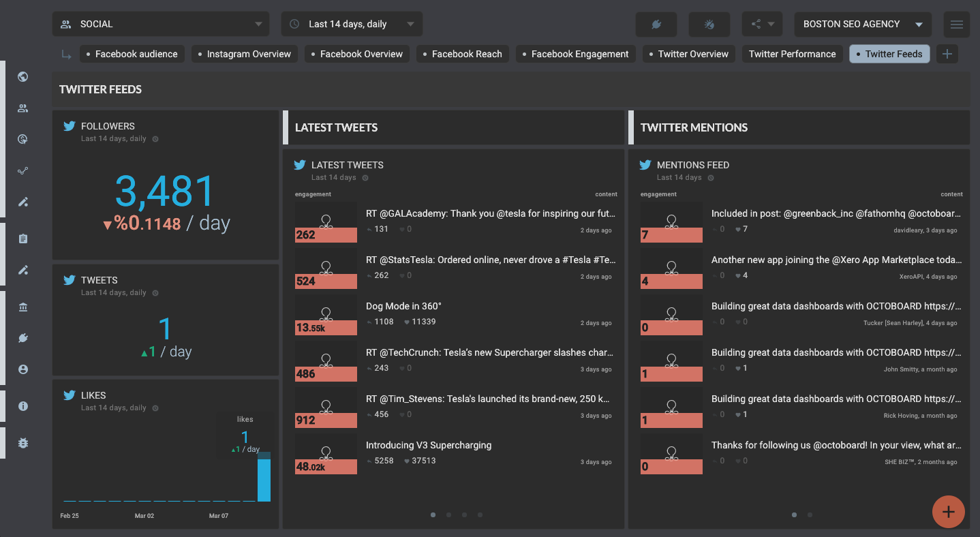Screen dimensions: 980x537
Task: Switch to Facebook audience tab
Action: coord(132,54)
